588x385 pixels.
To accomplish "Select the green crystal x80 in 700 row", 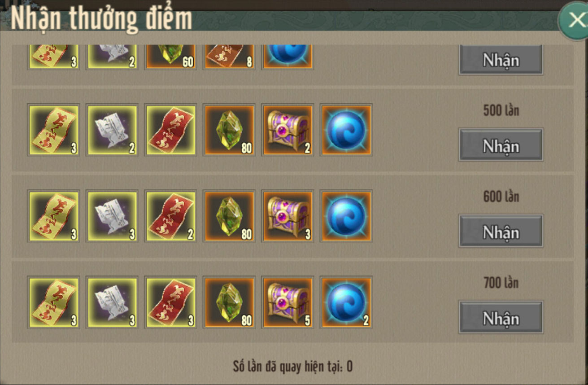I will [x=229, y=302].
